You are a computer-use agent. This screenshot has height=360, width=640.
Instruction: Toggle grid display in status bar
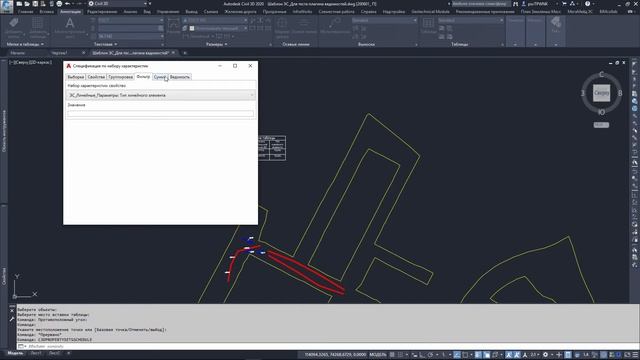(x=392, y=355)
